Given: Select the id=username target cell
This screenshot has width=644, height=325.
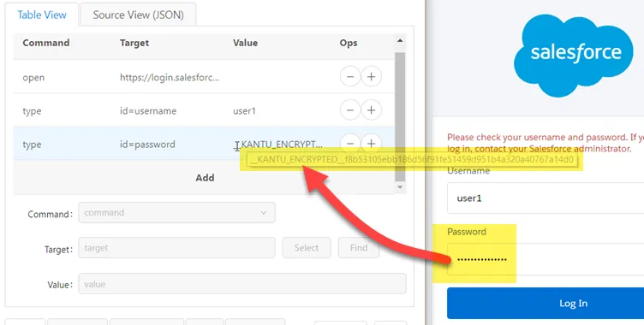Looking at the screenshot, I should point(148,111).
